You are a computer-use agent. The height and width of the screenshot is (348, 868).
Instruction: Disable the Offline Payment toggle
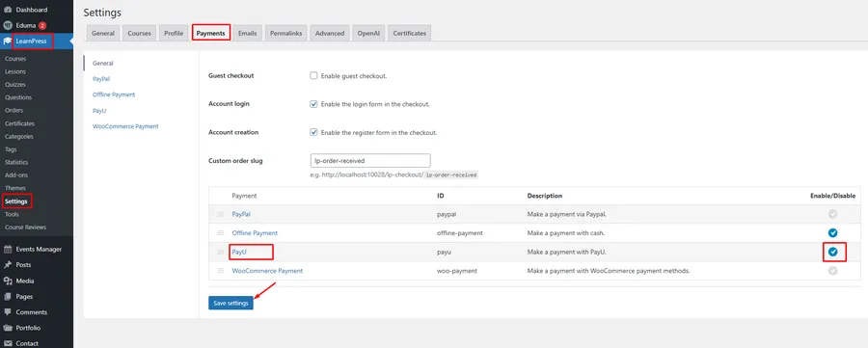pyautogui.click(x=832, y=233)
